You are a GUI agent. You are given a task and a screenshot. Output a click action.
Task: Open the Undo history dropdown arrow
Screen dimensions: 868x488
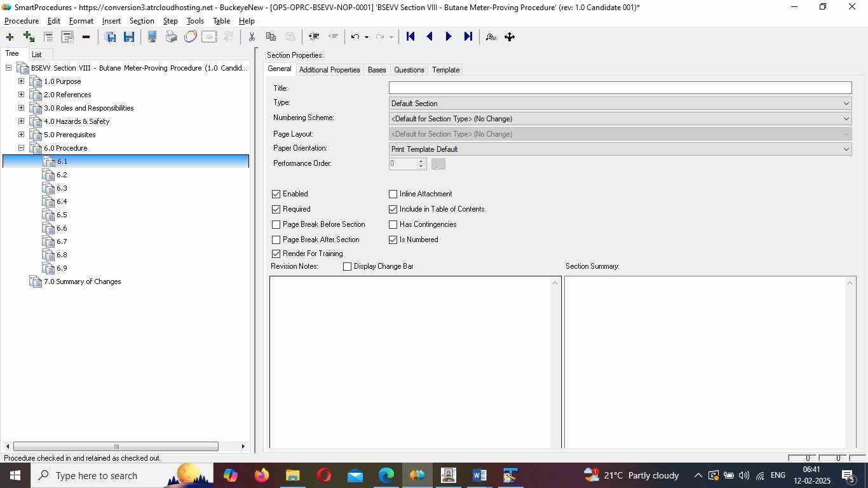pos(366,37)
